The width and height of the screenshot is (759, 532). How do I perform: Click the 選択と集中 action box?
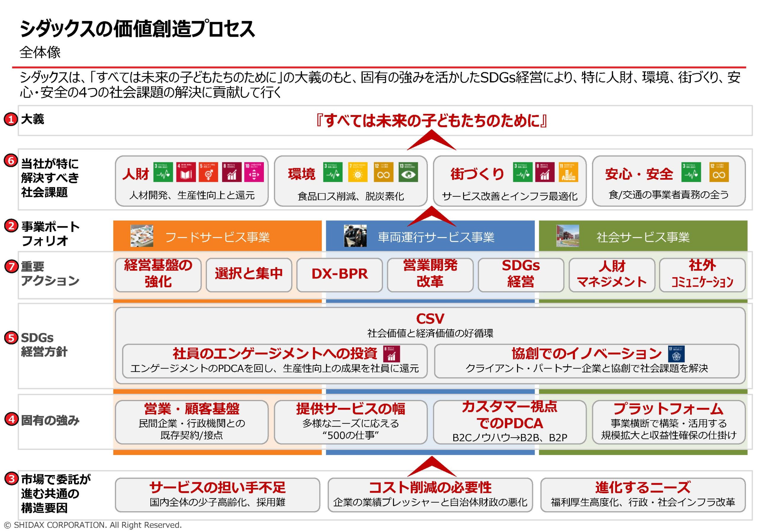pos(249,275)
